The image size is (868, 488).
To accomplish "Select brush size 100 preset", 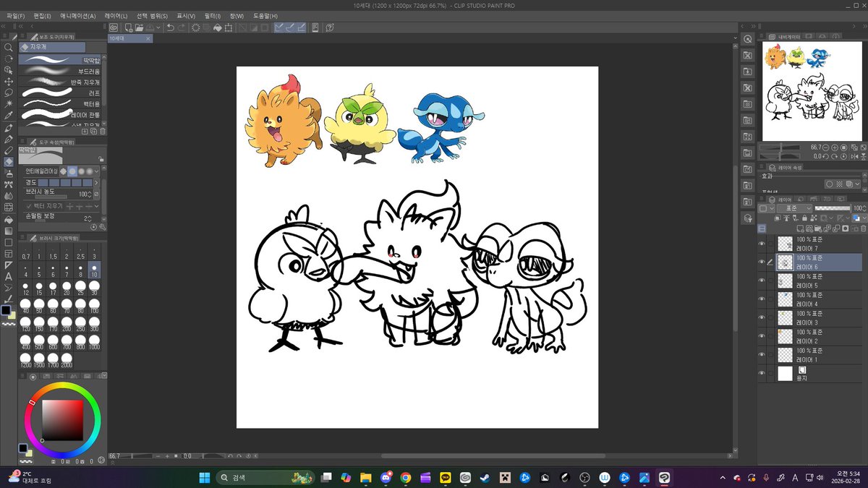I will tap(95, 306).
